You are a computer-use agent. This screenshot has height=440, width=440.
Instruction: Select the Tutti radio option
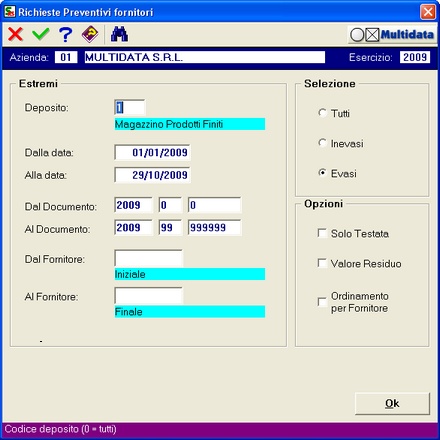pyautogui.click(x=322, y=113)
